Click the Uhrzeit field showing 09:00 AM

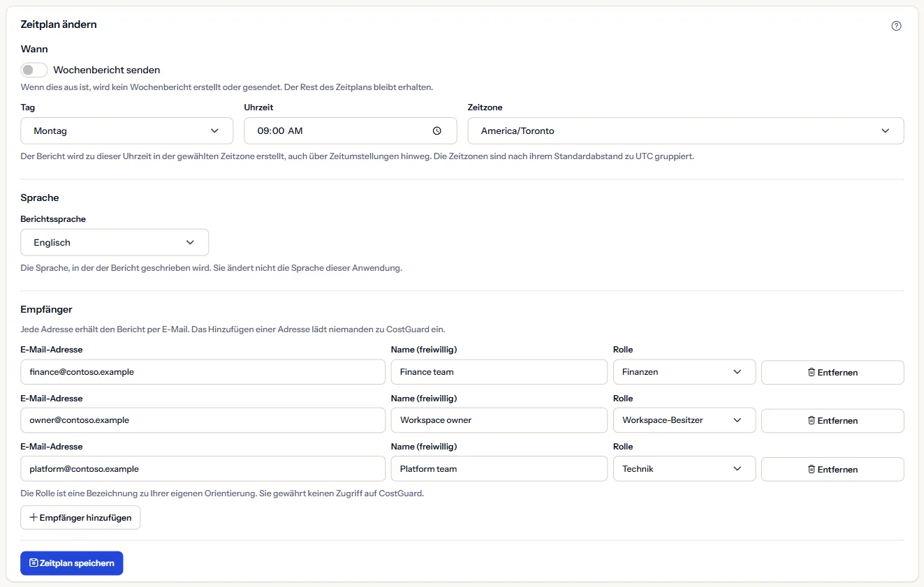pos(351,131)
